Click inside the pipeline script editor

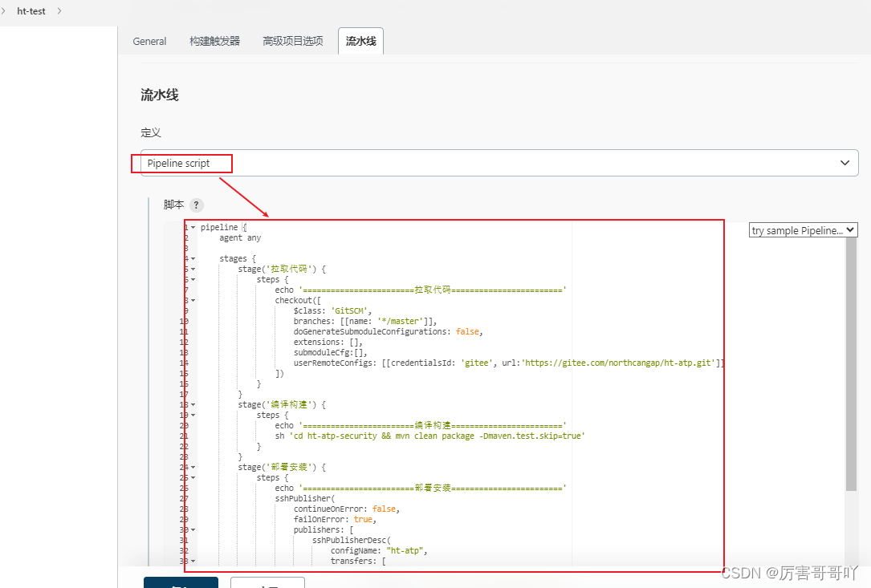[x=442, y=361]
